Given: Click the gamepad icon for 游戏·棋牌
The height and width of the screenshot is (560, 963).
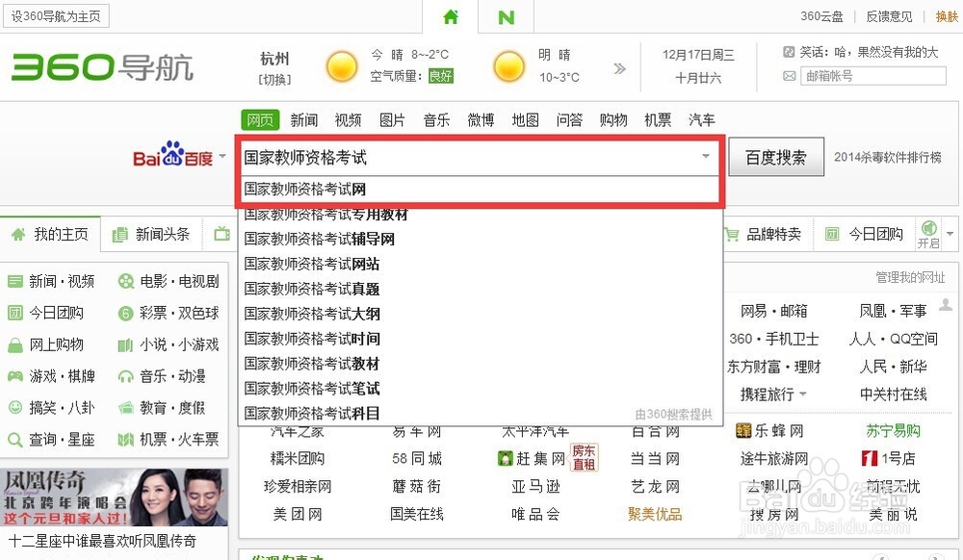Looking at the screenshot, I should [x=14, y=376].
